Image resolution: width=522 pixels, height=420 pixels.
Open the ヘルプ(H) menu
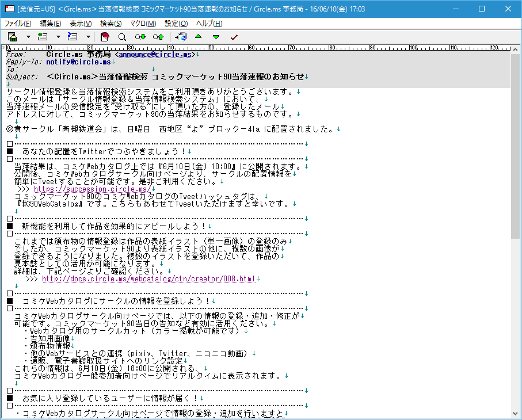[x=209, y=24]
